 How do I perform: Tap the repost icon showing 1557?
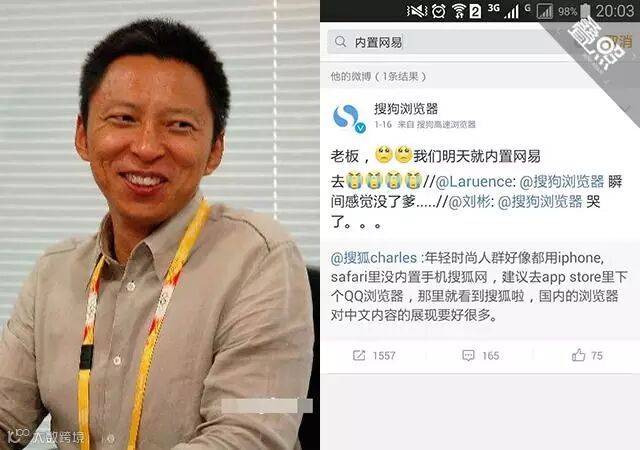coord(359,355)
